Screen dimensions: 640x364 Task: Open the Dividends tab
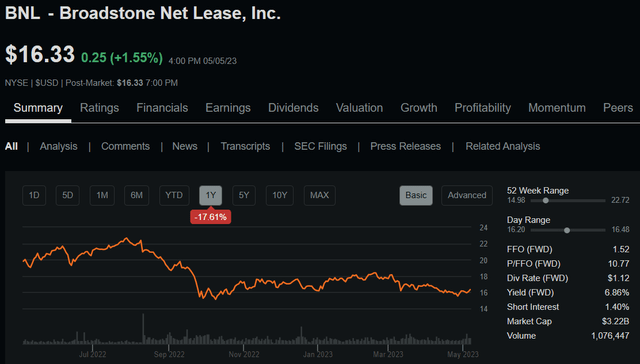(x=293, y=108)
